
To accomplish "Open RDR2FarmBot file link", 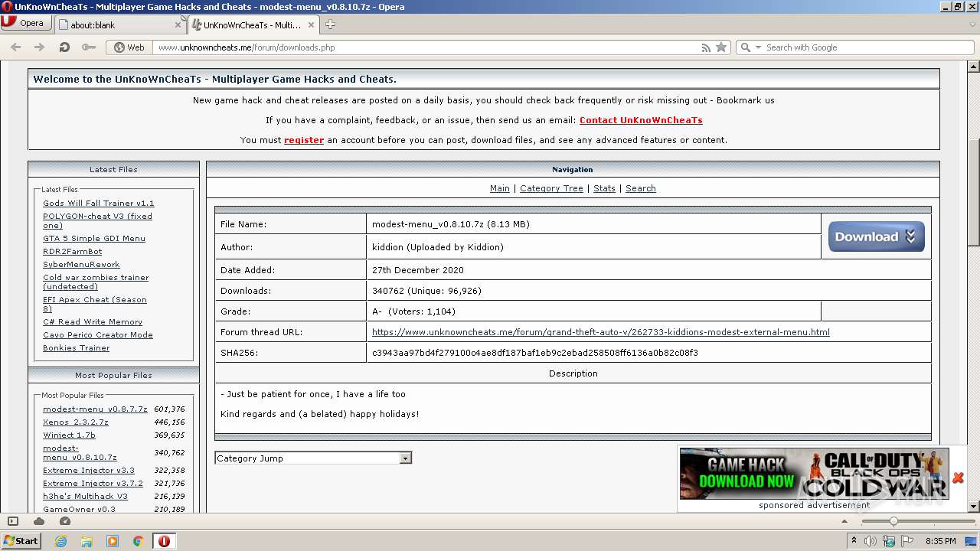I will point(72,252).
